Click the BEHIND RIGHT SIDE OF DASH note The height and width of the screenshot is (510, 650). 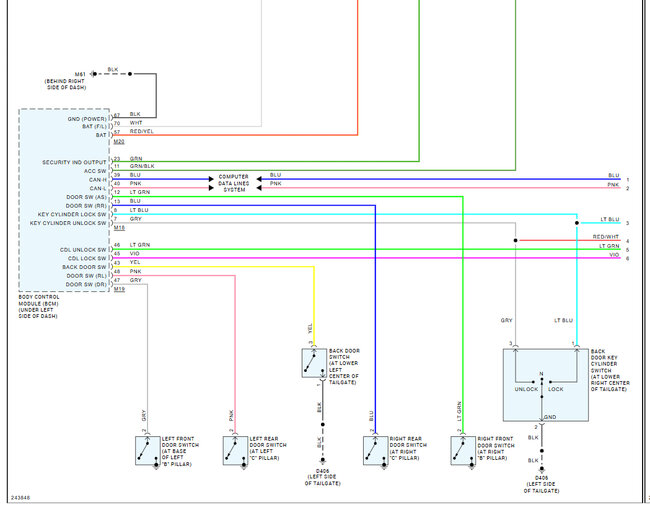[x=65, y=85]
